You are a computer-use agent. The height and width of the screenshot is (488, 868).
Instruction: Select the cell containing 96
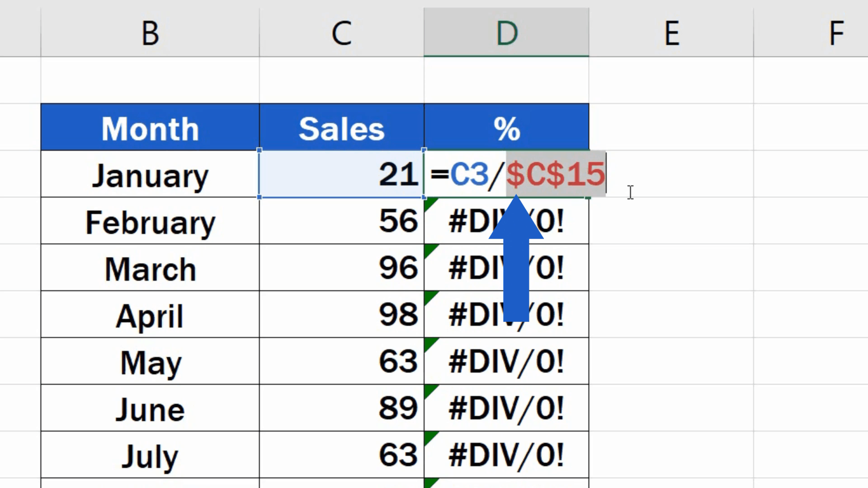[x=341, y=268]
